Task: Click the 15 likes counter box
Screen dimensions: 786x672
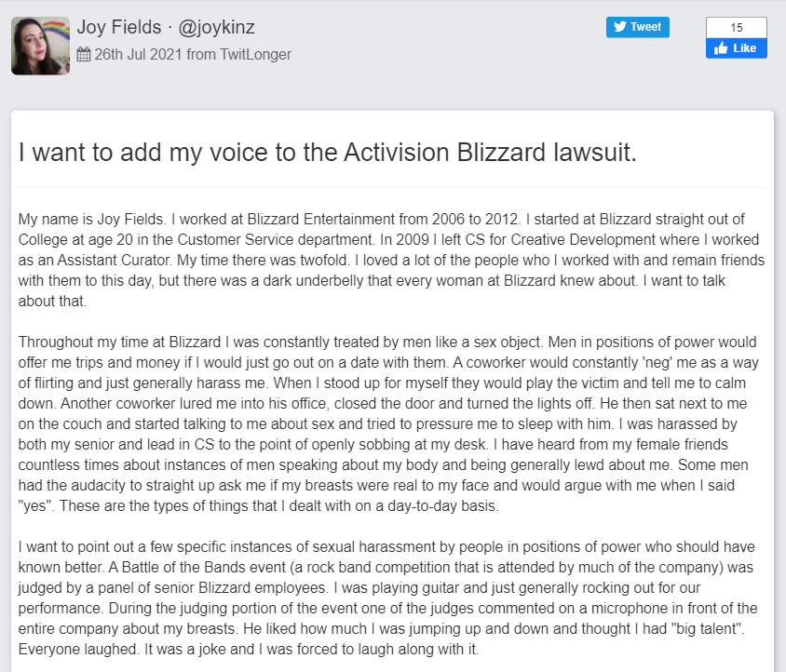Action: 736,27
